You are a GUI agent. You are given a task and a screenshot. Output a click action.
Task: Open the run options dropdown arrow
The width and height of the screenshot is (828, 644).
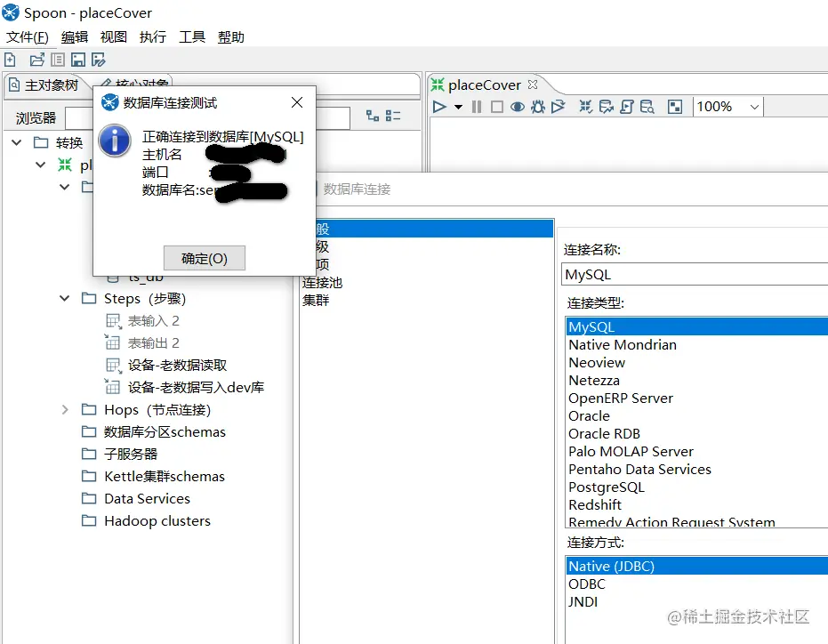click(x=458, y=108)
